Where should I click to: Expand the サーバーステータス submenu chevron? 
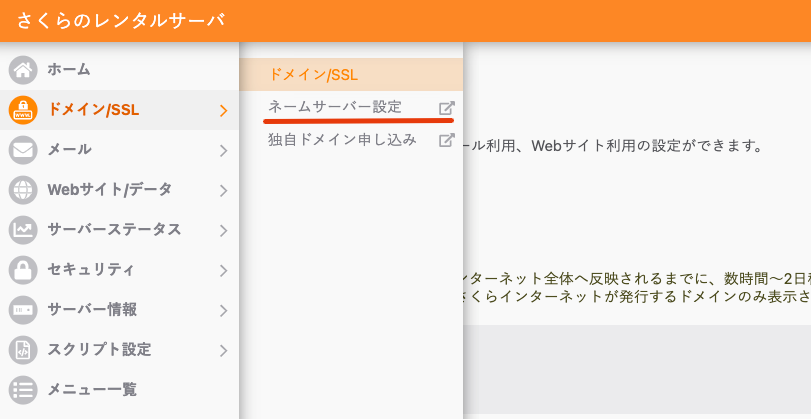pos(223,230)
